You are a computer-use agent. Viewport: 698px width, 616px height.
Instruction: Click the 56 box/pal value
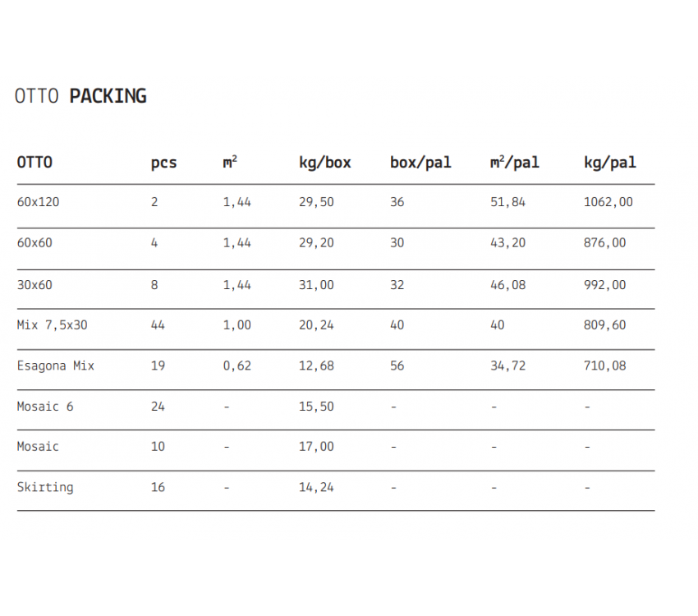[x=397, y=365]
